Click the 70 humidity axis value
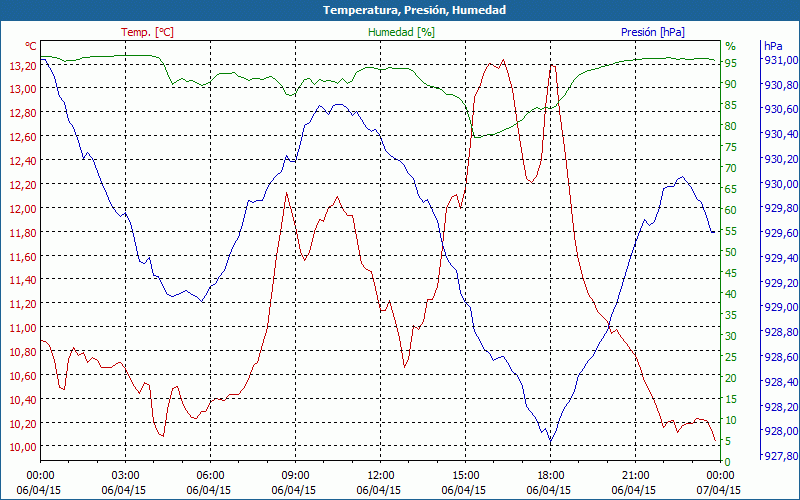 [x=731, y=167]
